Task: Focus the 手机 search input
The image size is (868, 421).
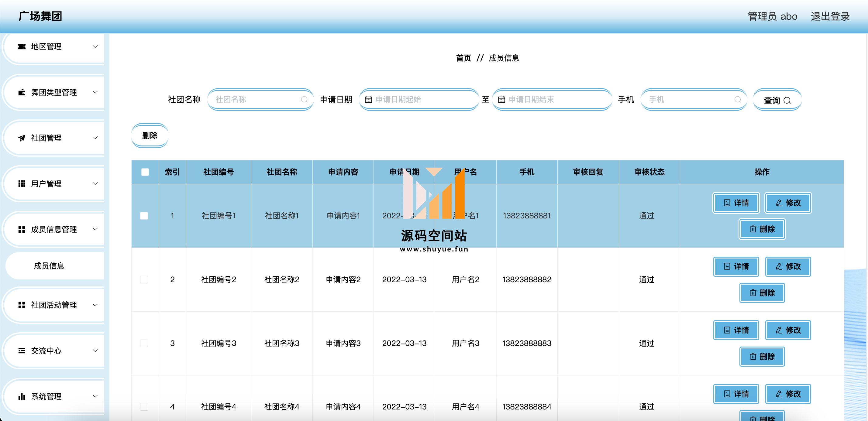Action: tap(694, 99)
